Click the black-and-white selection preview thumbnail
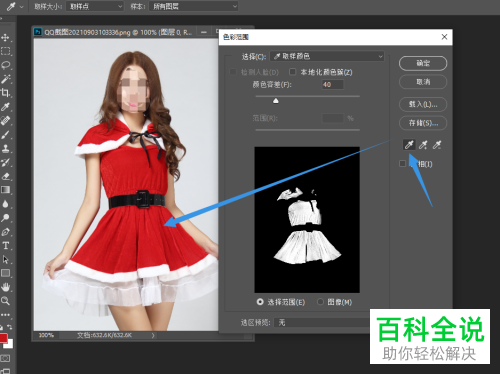500x374 pixels. (307, 220)
